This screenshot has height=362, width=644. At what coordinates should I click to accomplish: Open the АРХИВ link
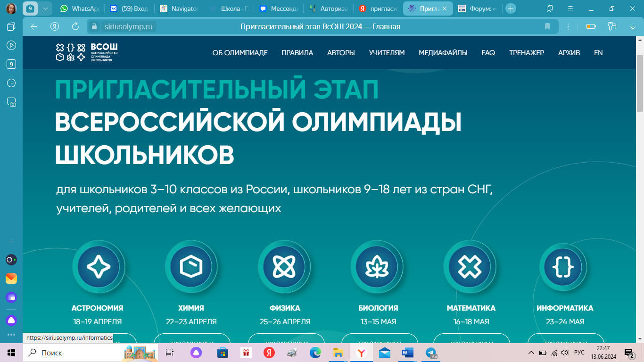(569, 53)
